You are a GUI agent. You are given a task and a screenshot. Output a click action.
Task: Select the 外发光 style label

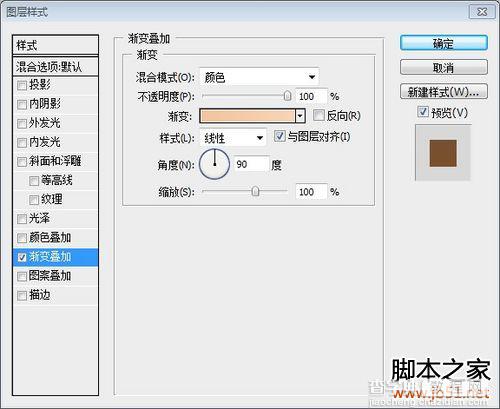(45, 123)
